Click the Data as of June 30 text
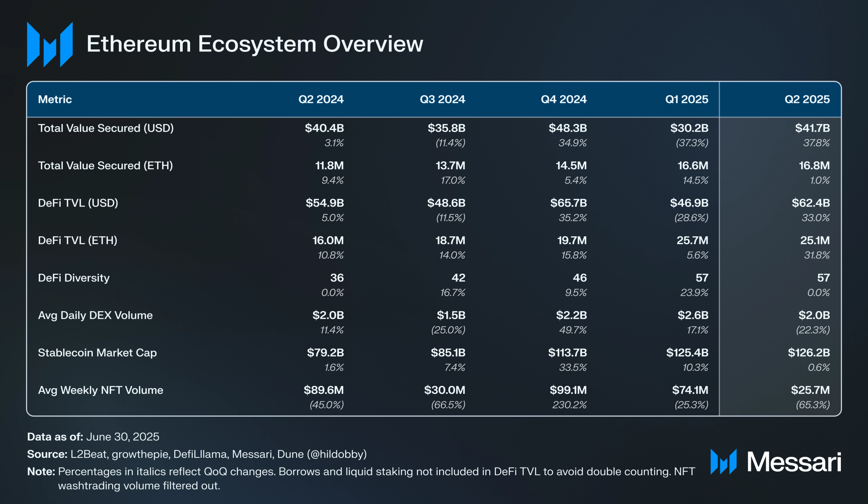868x504 pixels. pos(93,437)
